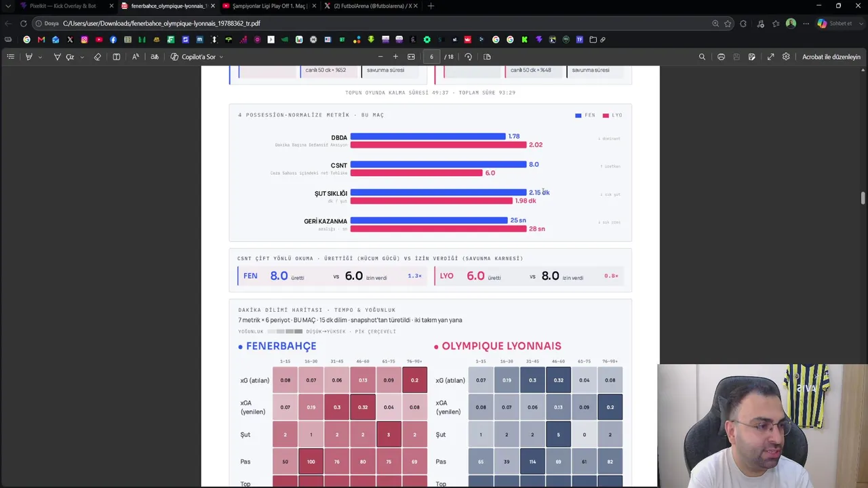This screenshot has width=868, height=488.
Task: Click the 2.02 DBDA value
Action: (536, 144)
